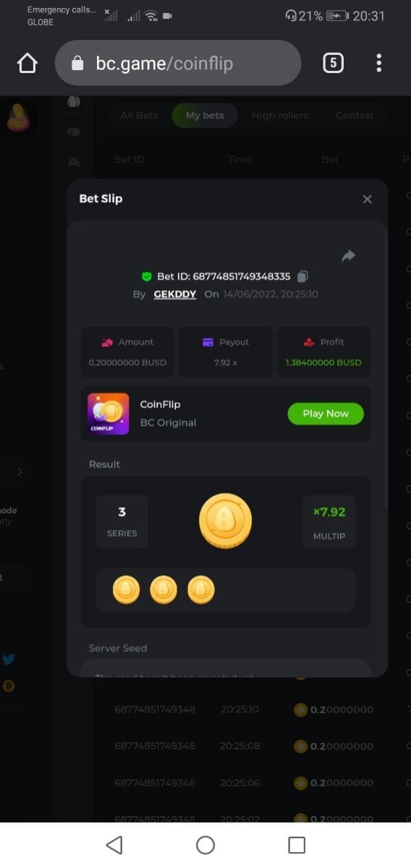411x868 pixels.
Task: Open the browser tab switcher showing 5
Action: point(333,63)
